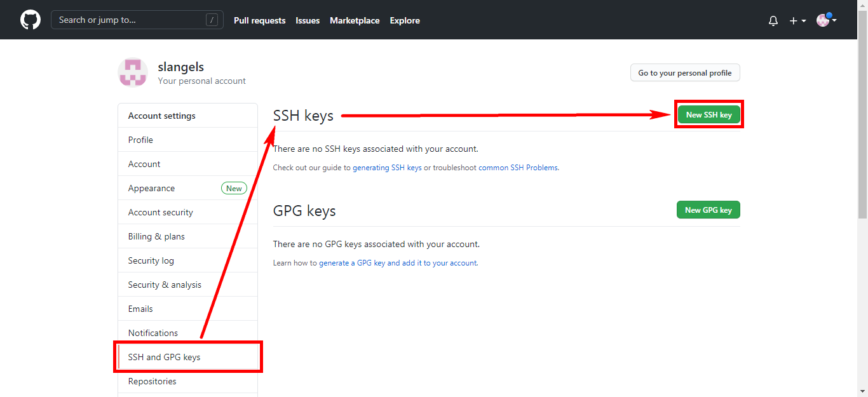Screen dimensions: 868x397
Task: Open the user avatar menu in header
Action: coord(826,20)
